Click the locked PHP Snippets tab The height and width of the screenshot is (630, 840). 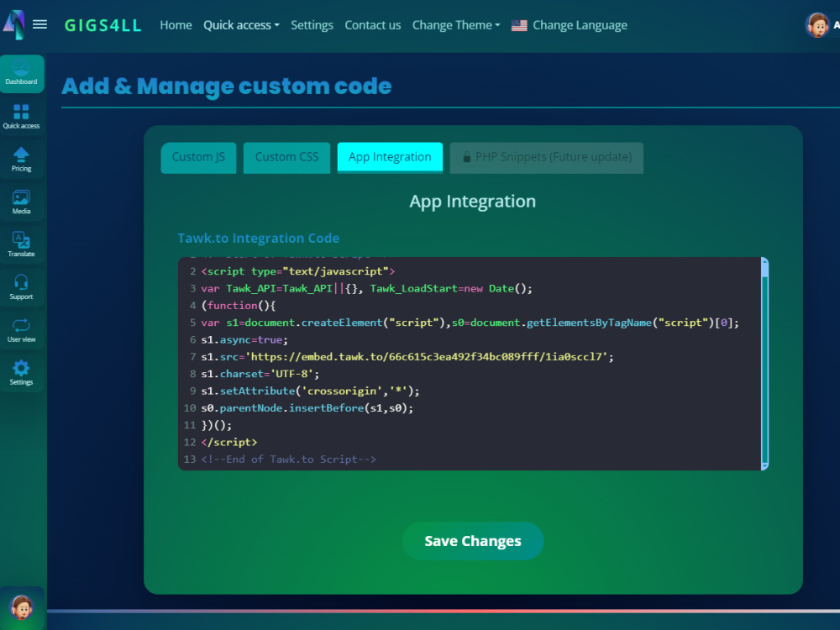coord(547,158)
